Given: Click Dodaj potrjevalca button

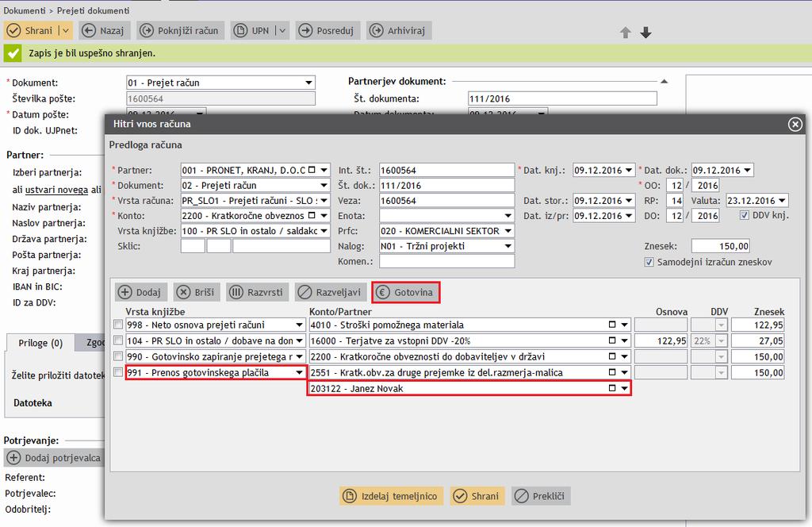Looking at the screenshot, I should click(55, 458).
